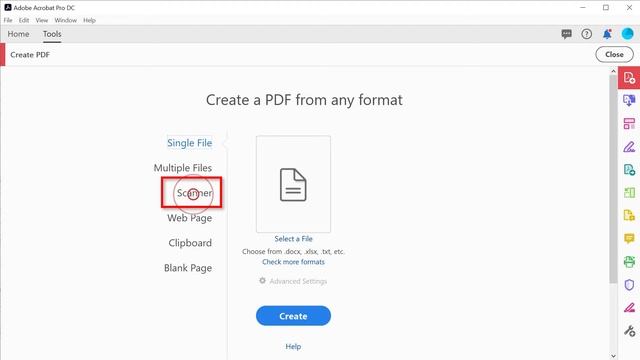The width and height of the screenshot is (640, 360).
Task: Choose the Scanner option
Action: 194,193
